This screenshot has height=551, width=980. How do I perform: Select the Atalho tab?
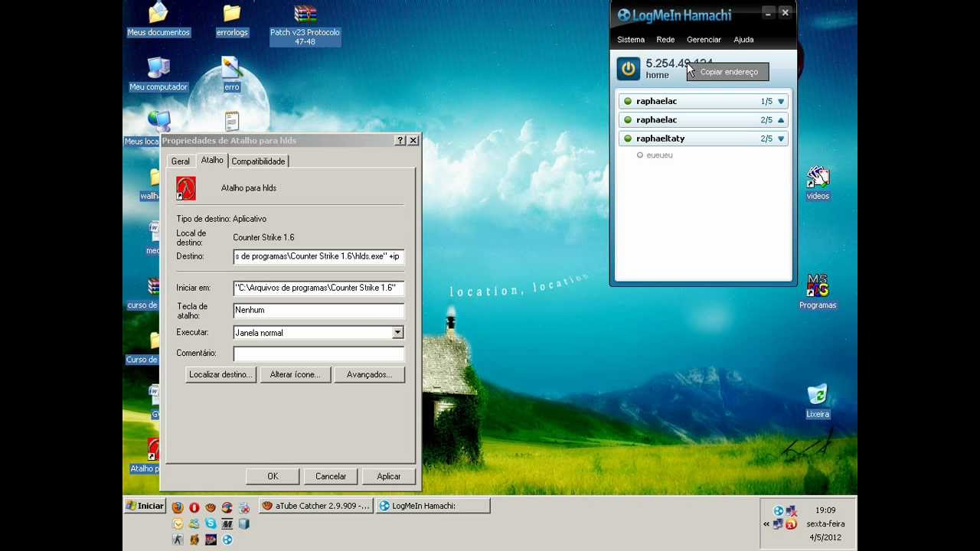212,160
